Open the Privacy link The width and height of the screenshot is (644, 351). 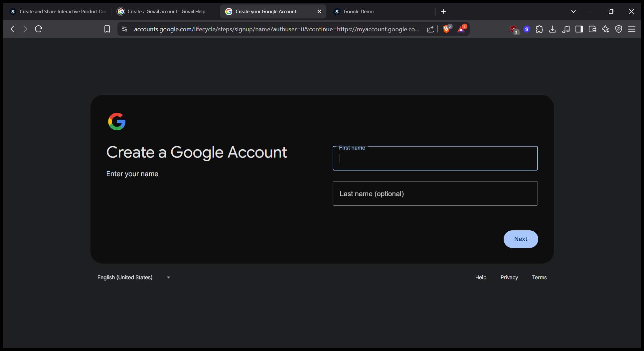click(x=509, y=277)
